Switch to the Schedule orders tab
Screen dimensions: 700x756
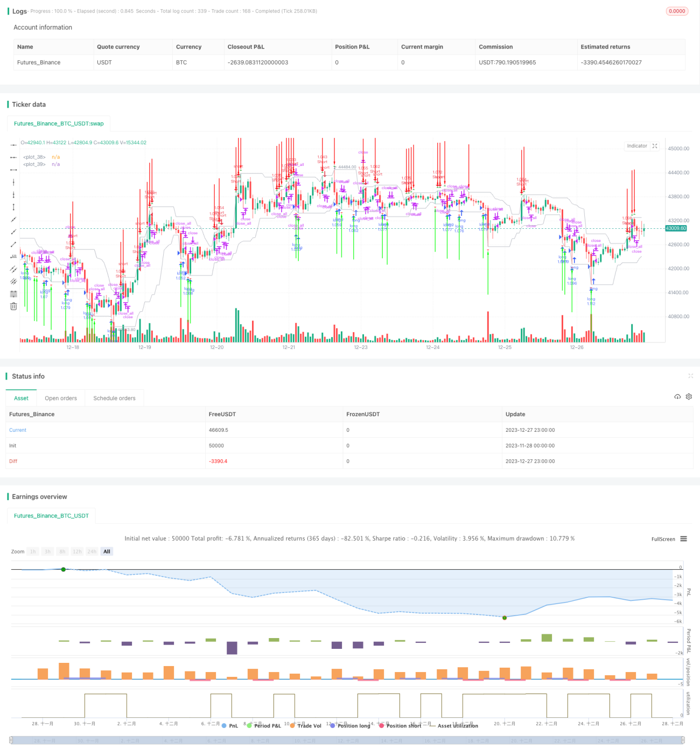pos(114,398)
